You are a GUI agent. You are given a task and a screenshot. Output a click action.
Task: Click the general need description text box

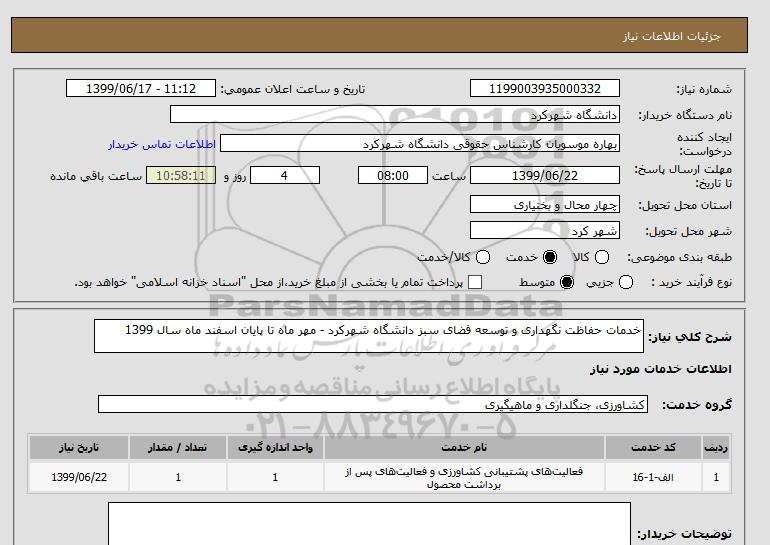coord(369,336)
